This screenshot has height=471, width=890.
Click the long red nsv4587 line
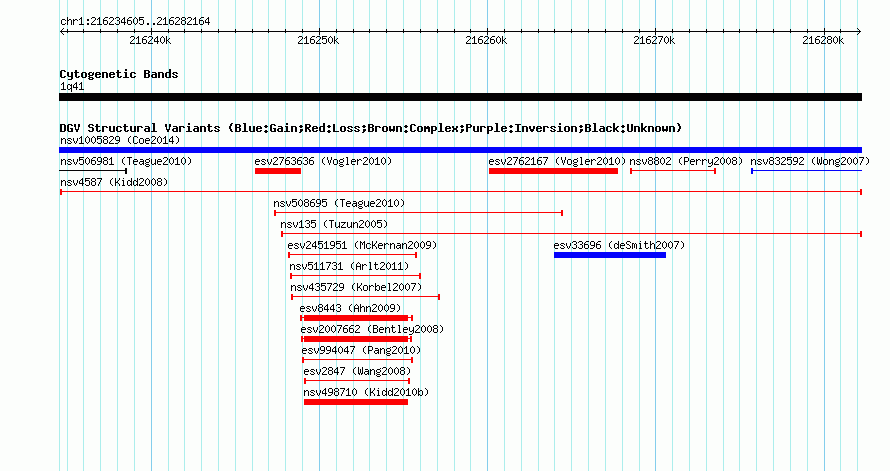coord(461,192)
